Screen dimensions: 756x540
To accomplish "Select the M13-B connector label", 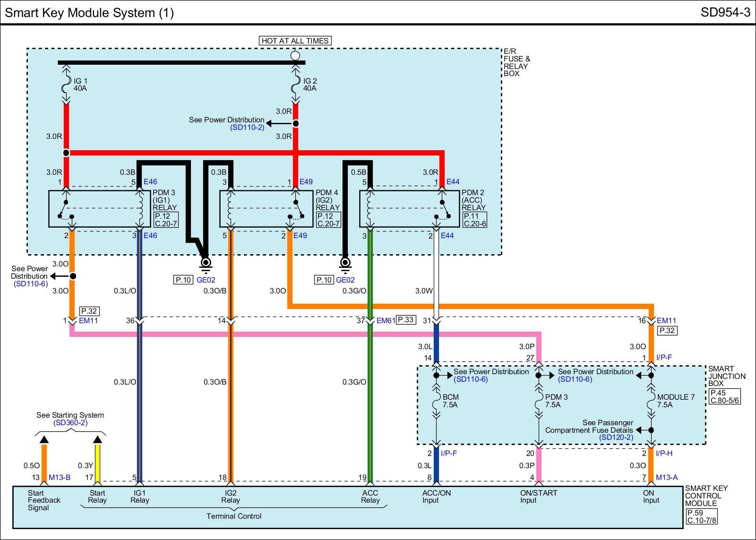I will (x=60, y=478).
